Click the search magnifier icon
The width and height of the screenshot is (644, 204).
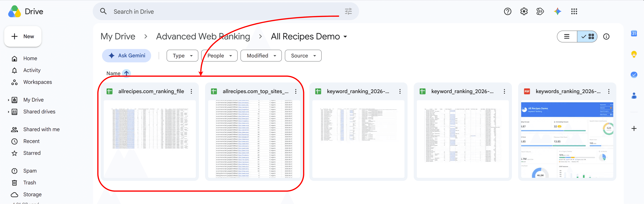(103, 11)
